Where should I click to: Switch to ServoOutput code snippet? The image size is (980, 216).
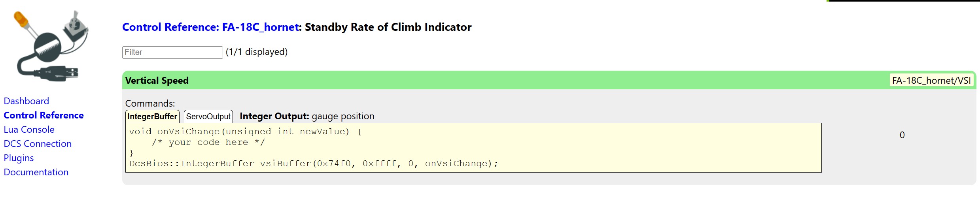(x=208, y=116)
